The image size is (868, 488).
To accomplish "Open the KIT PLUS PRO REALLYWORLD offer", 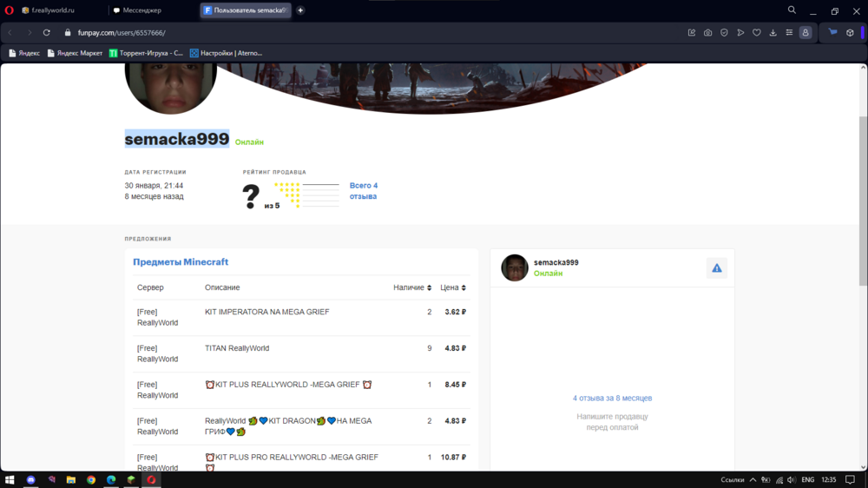I will [302, 458].
